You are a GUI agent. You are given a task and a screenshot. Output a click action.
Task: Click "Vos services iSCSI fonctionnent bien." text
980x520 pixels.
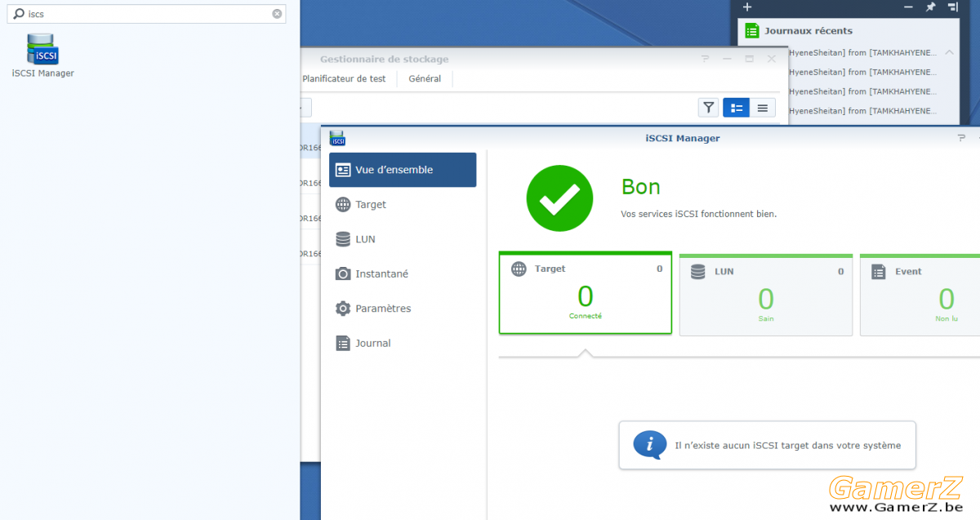click(699, 214)
